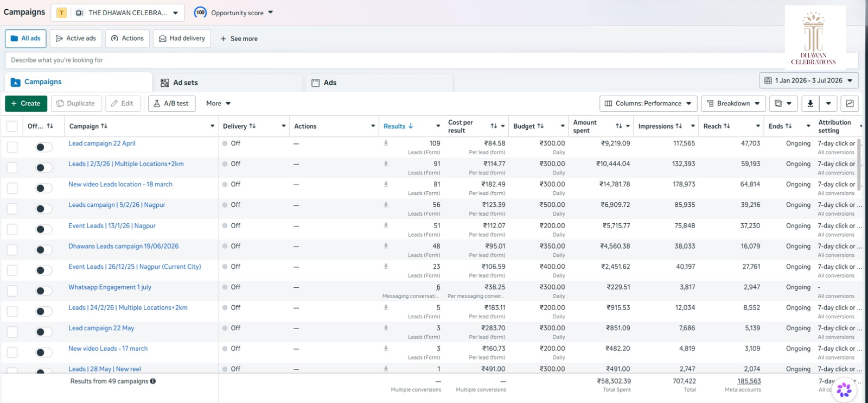
Task: Click See more filters
Action: (x=239, y=39)
